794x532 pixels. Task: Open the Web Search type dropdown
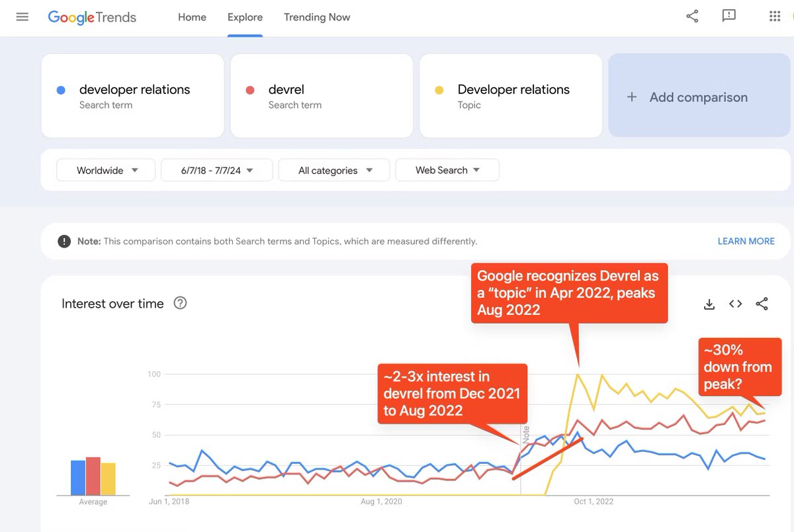click(x=447, y=170)
